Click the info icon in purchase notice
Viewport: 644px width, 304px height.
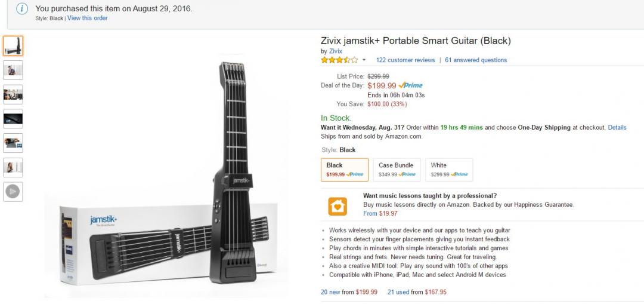(x=22, y=8)
